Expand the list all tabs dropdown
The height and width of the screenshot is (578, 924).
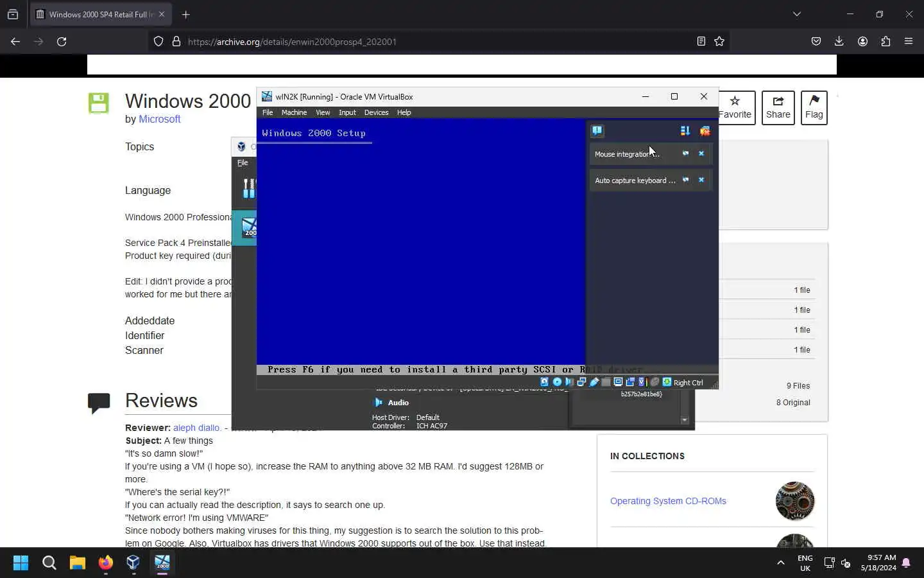[x=797, y=14]
